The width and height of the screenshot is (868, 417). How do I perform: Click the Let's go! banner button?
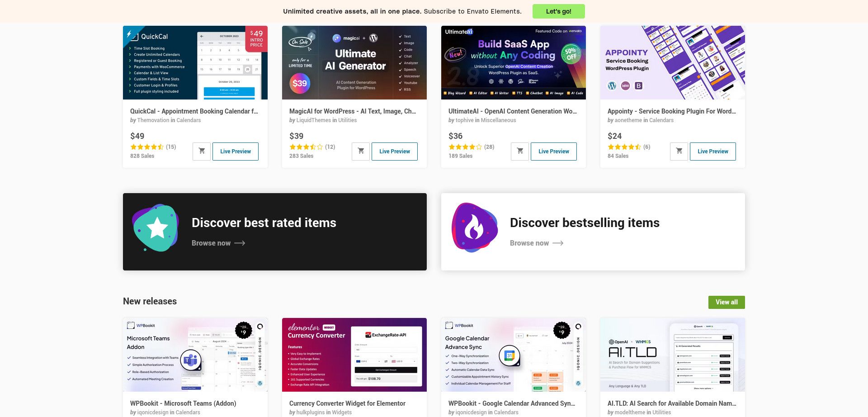coord(558,11)
